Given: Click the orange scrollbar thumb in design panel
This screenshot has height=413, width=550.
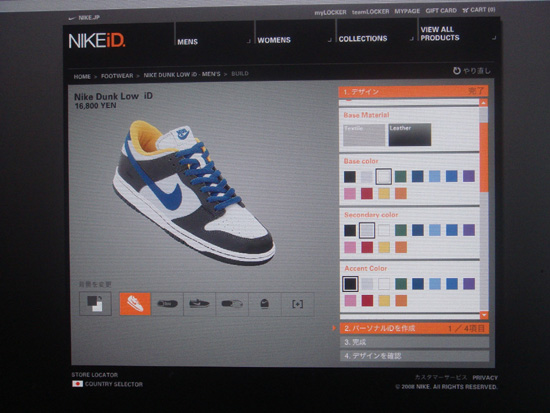Looking at the screenshot, I should [x=484, y=157].
